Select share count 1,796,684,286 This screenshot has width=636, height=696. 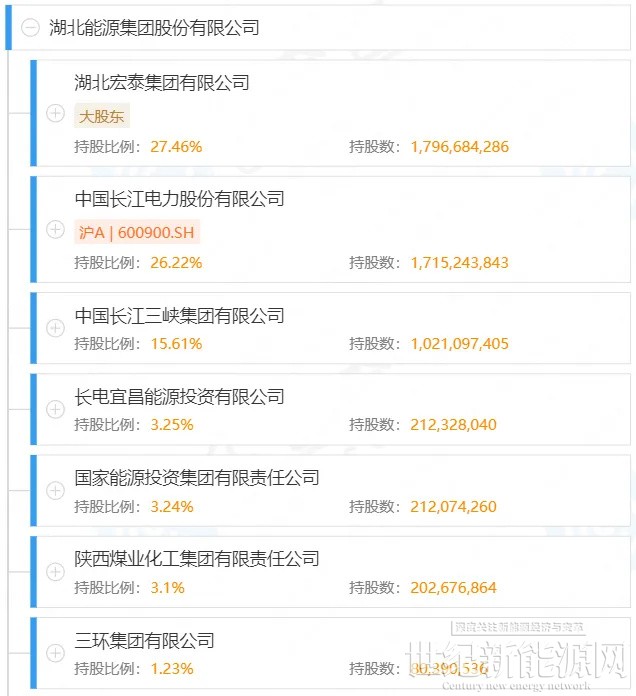click(x=460, y=146)
